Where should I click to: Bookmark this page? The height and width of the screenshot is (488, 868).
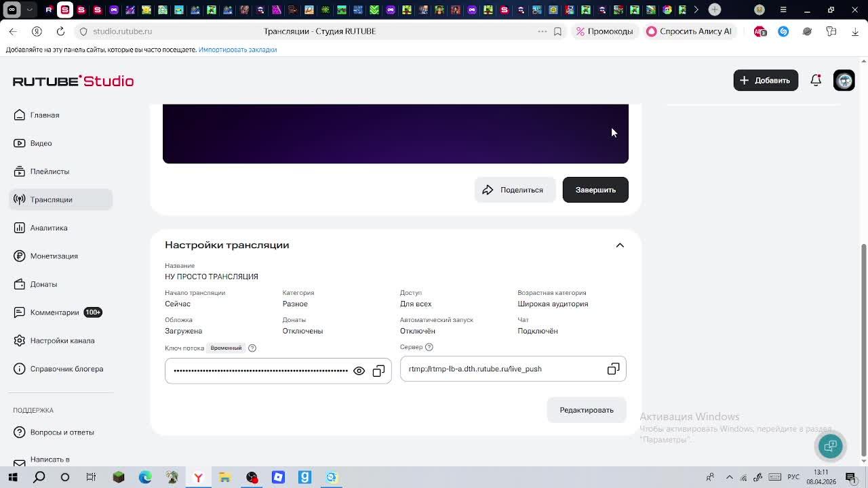click(557, 31)
